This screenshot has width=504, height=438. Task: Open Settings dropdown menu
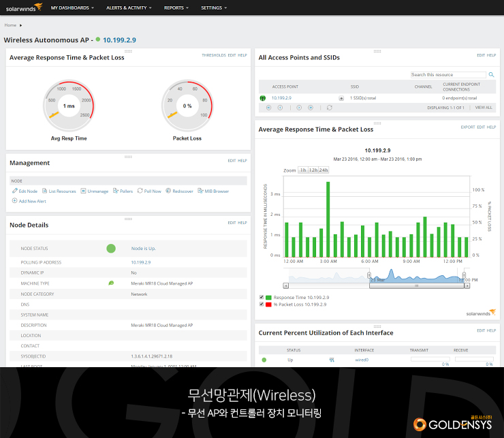[x=214, y=7]
